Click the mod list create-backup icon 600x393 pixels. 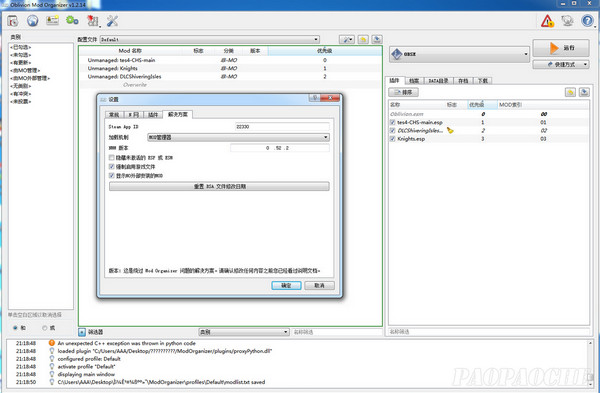(x=377, y=39)
